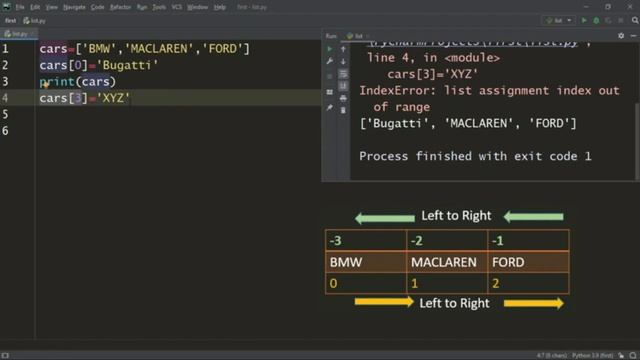Debug 'list' with the green bug icon
640x360 pixels.
click(x=596, y=20)
